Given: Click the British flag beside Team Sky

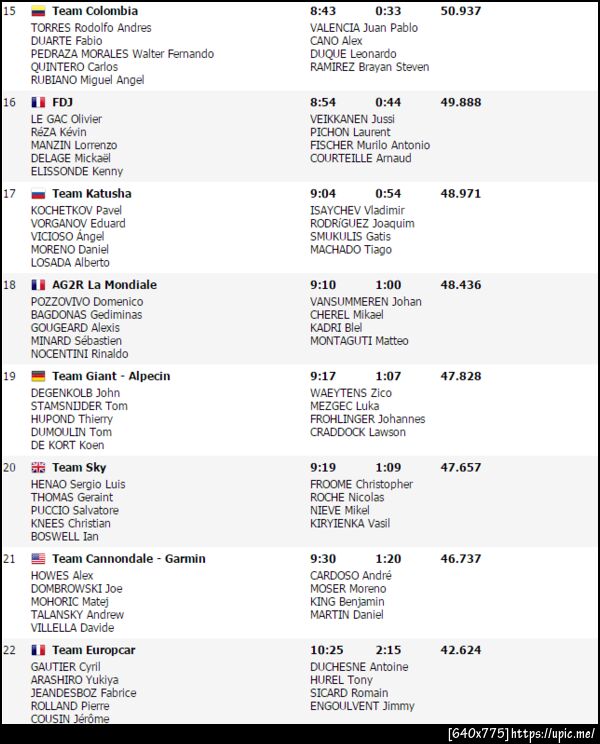Looking at the screenshot, I should 39,467.
